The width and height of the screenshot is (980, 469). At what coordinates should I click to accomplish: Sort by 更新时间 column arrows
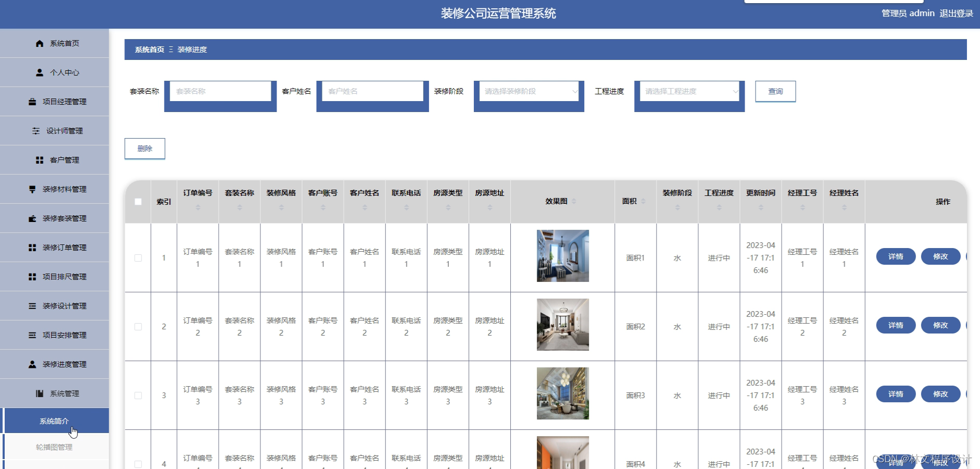(x=761, y=207)
